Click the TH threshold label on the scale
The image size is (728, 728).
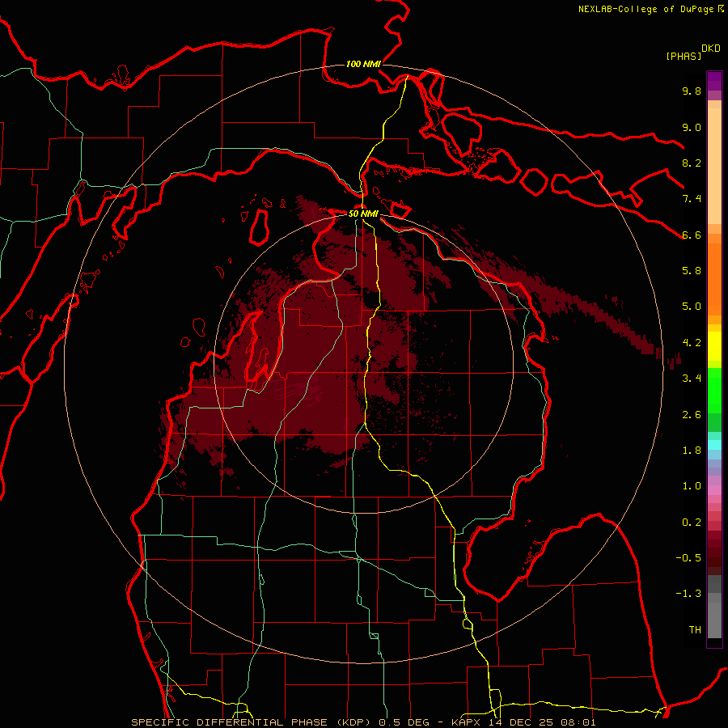coord(695,630)
